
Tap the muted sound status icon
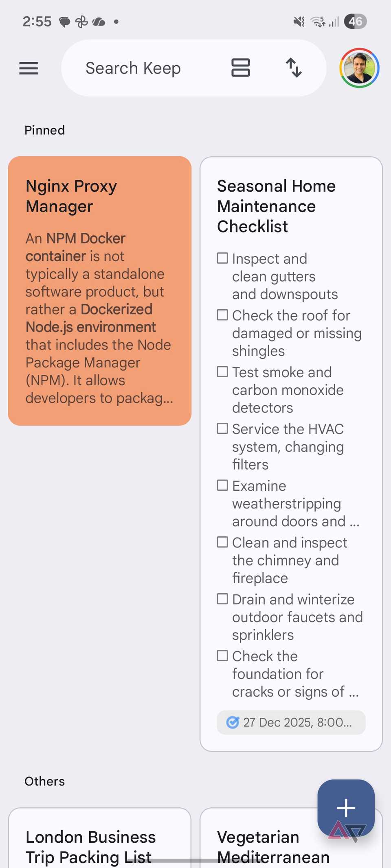(x=299, y=22)
